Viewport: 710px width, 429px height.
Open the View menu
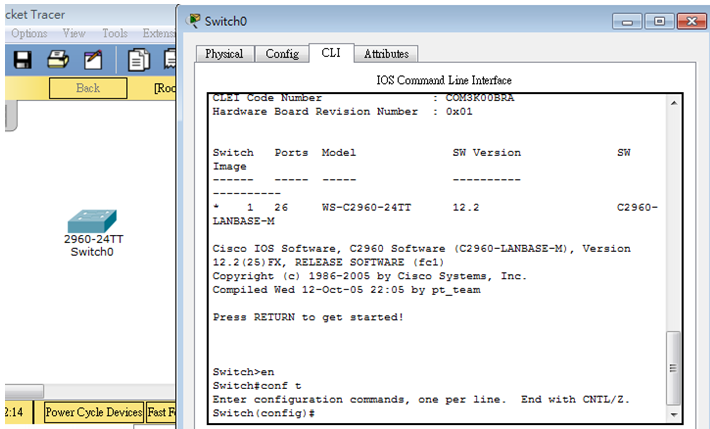[74, 33]
